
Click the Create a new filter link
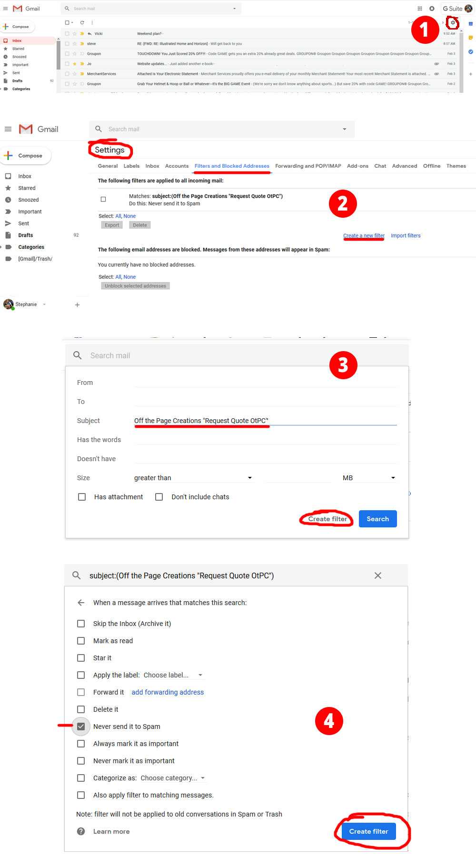tap(364, 236)
